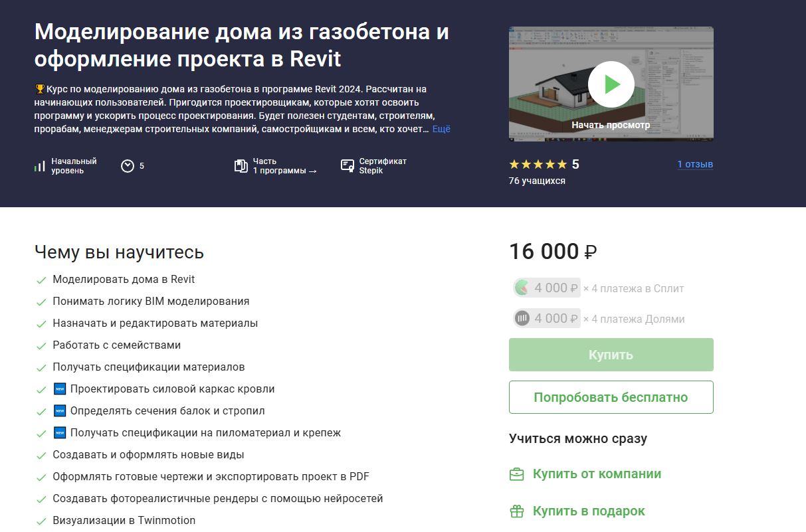Click the gift icon next to 'Купить в подарок'
This screenshot has height=532, width=806.
(x=516, y=511)
